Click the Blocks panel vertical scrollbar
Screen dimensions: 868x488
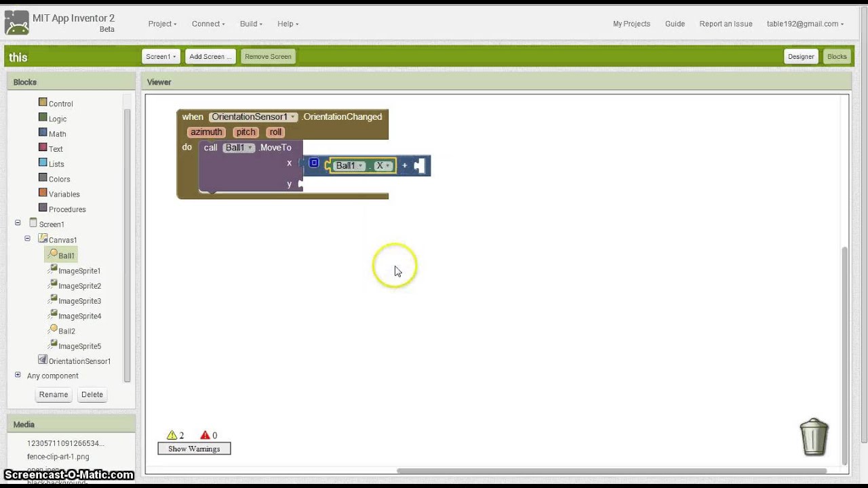pyautogui.click(x=127, y=244)
